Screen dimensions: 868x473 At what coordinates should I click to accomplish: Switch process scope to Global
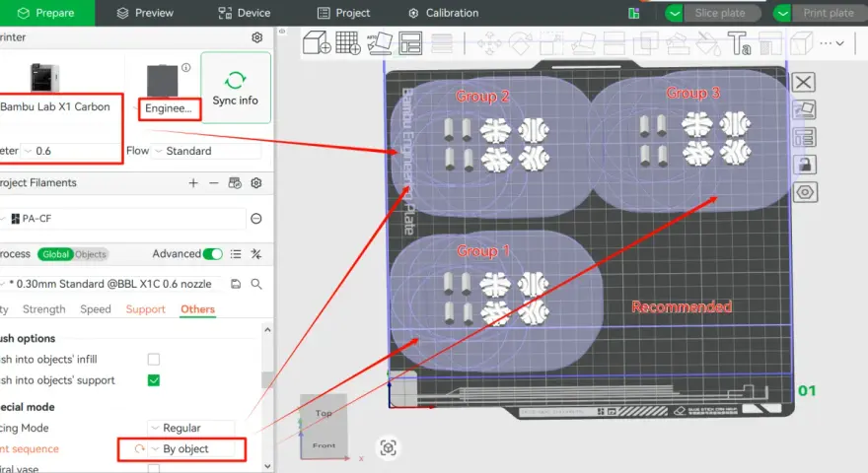point(55,254)
